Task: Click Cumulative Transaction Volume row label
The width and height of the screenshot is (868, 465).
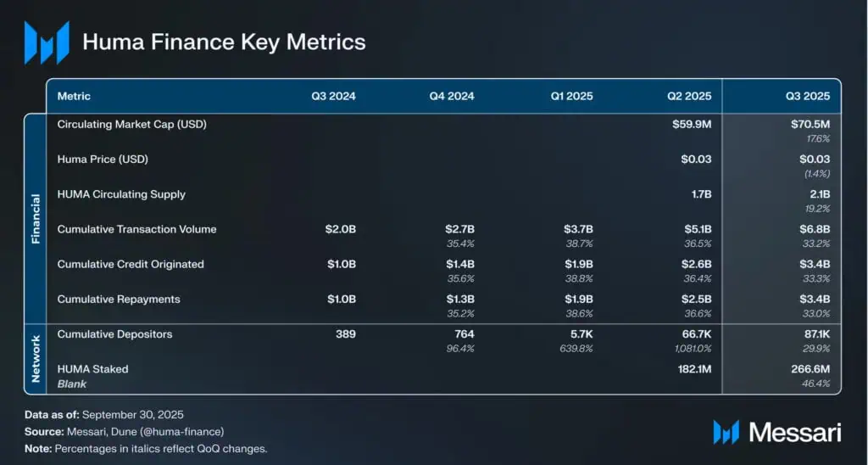Action: point(136,229)
